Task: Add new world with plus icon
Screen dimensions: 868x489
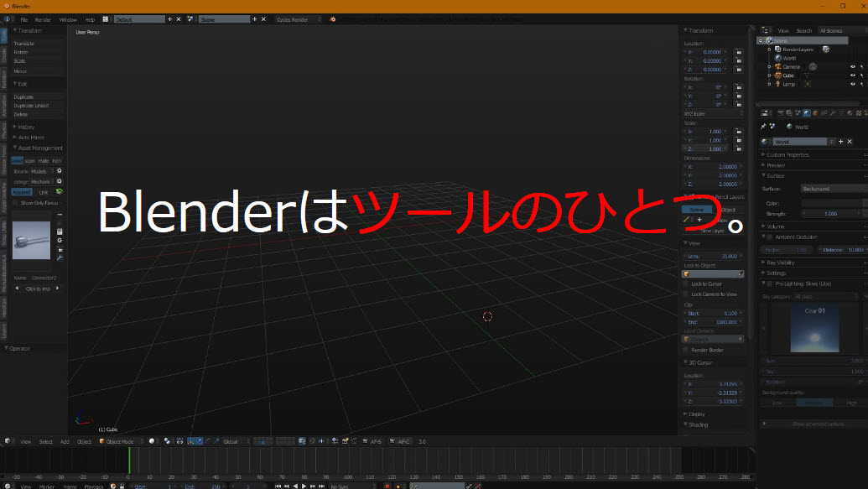Action: click(x=841, y=142)
